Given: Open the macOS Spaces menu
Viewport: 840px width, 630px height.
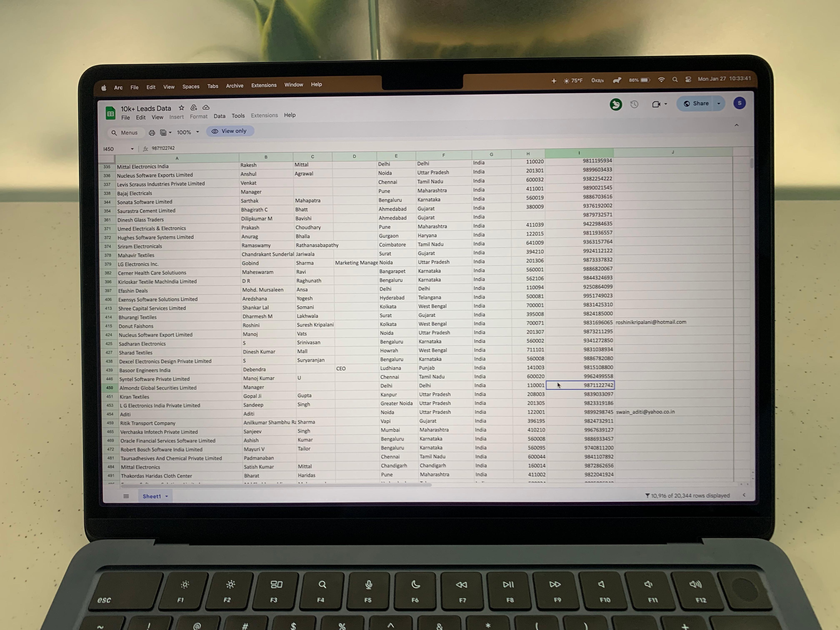Looking at the screenshot, I should click(191, 87).
